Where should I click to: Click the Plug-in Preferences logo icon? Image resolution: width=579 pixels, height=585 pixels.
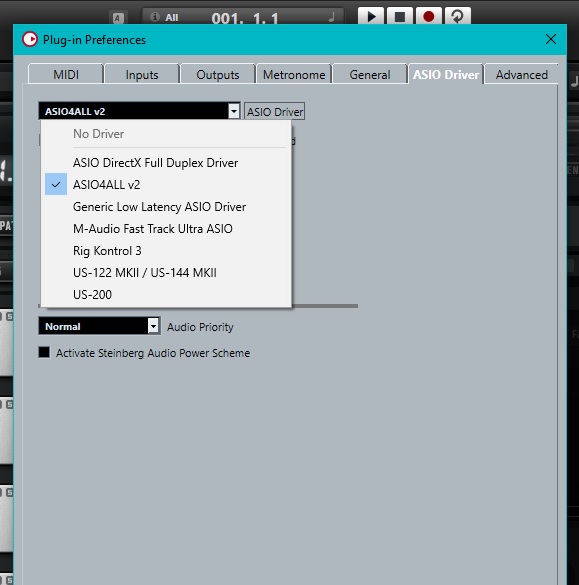click(30, 39)
